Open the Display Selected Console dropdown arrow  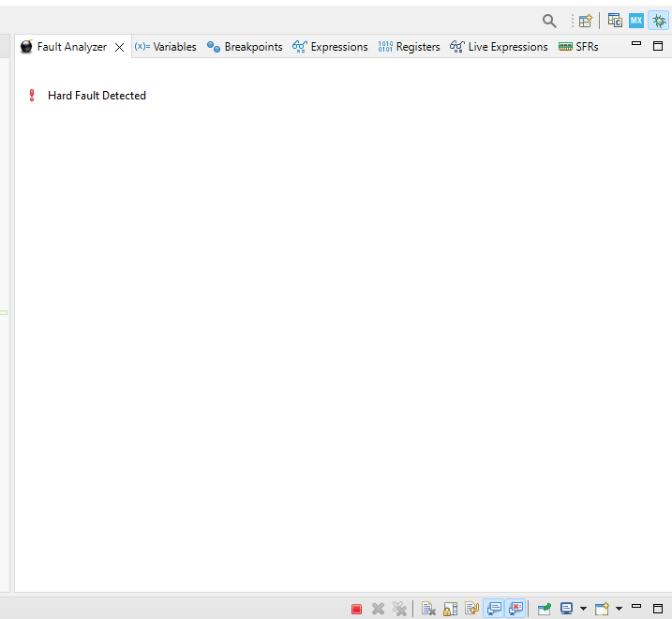click(583, 609)
